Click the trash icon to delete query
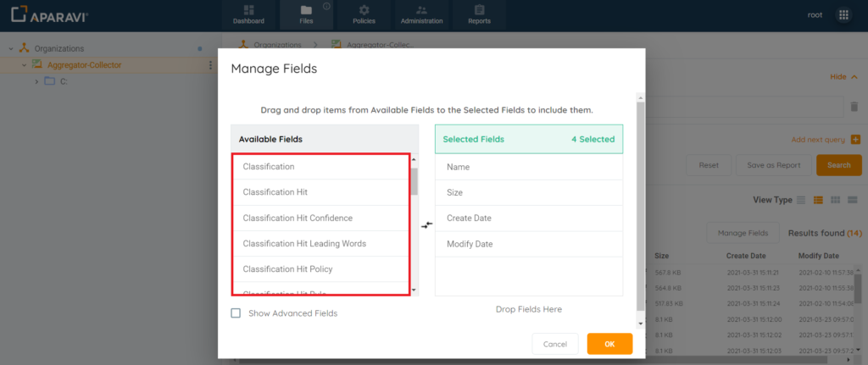 854,106
